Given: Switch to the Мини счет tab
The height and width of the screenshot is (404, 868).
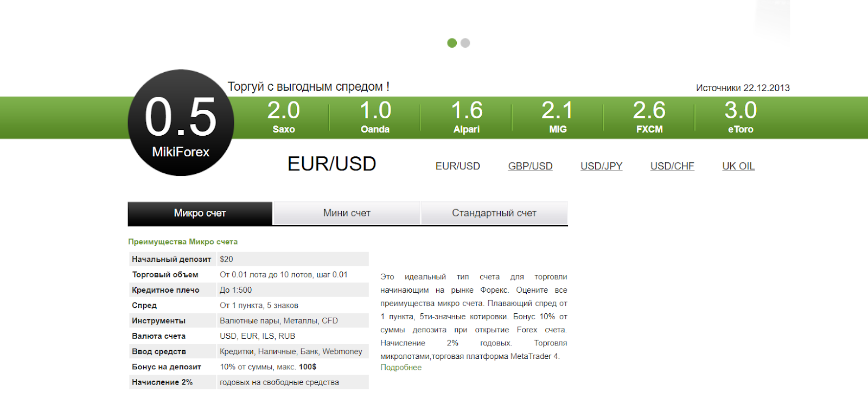Looking at the screenshot, I should click(x=347, y=213).
